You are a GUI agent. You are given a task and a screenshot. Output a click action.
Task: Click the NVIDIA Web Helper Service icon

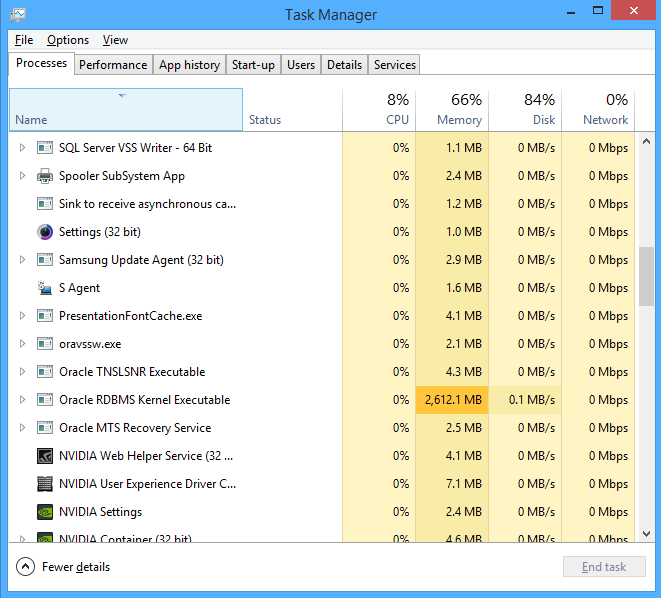point(45,456)
